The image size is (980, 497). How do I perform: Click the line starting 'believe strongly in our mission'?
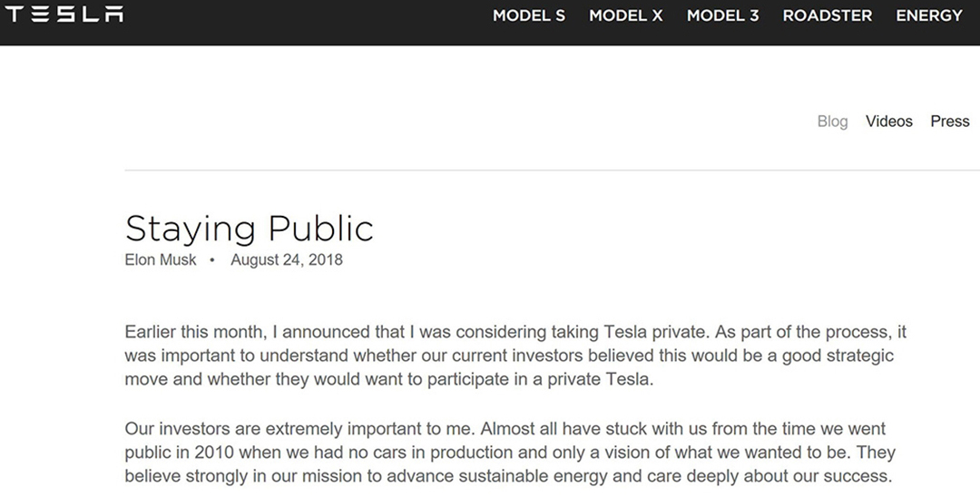click(x=508, y=475)
